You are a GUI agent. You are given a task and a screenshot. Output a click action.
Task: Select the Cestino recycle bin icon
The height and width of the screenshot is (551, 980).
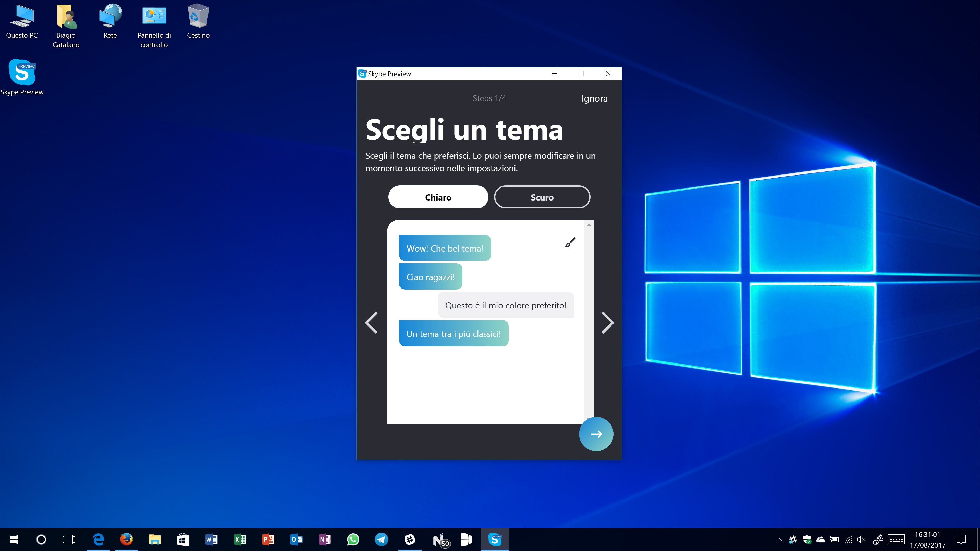(x=198, y=22)
